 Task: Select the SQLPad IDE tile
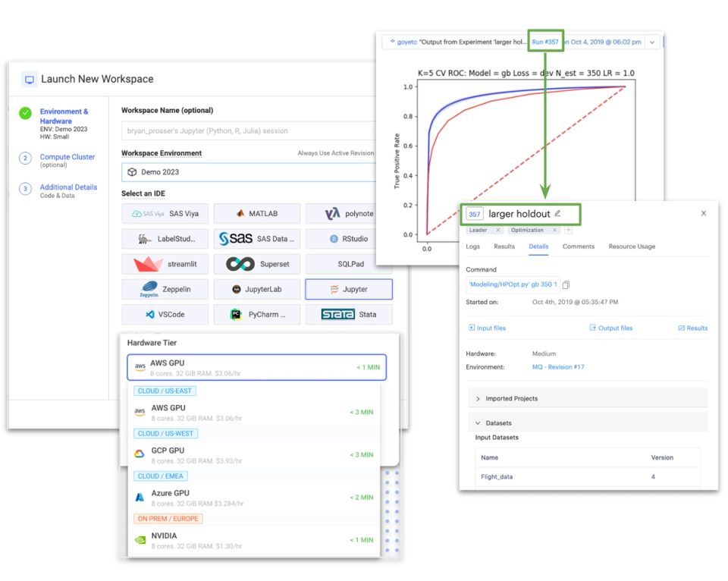tap(349, 264)
